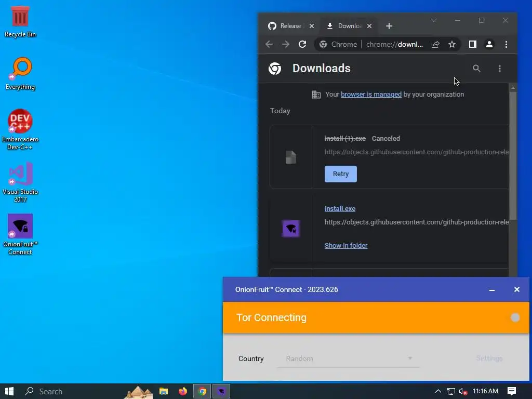Image resolution: width=532 pixels, height=399 pixels.
Task: Toggle the Tor connection switch
Action: (x=515, y=317)
